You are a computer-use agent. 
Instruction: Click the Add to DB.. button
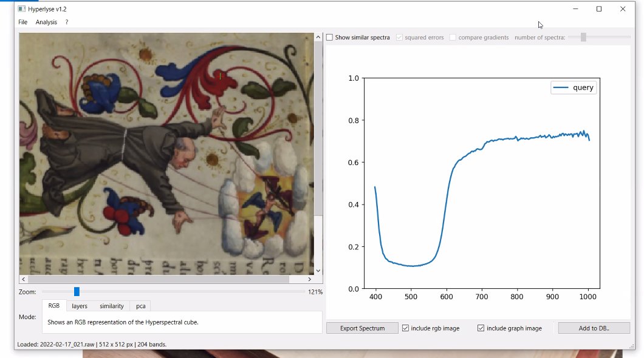(x=594, y=328)
